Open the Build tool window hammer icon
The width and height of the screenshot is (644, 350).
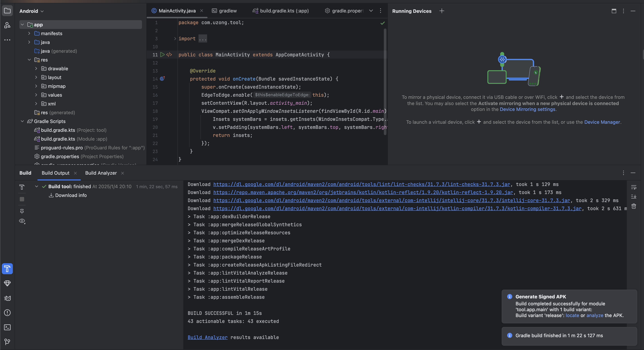7,269
